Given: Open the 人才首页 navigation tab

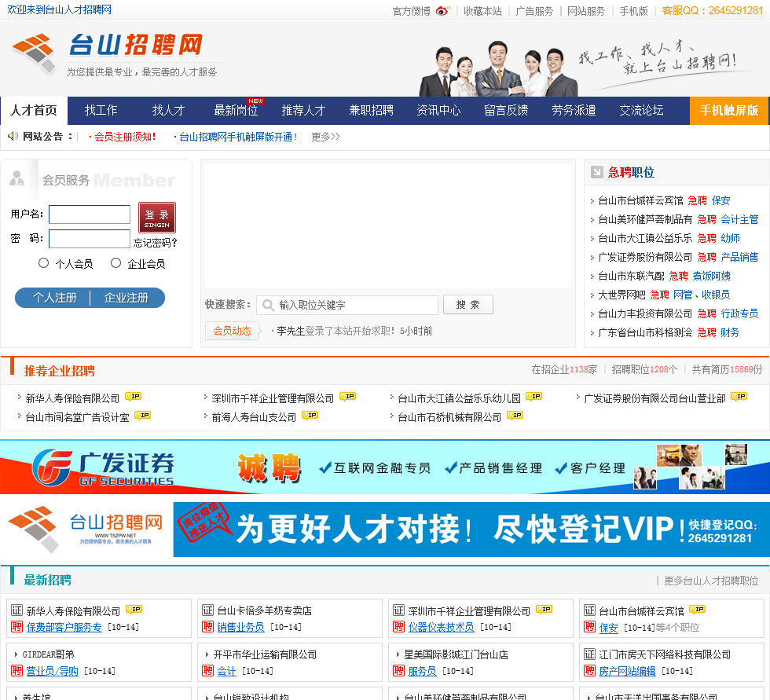Looking at the screenshot, I should (x=34, y=111).
